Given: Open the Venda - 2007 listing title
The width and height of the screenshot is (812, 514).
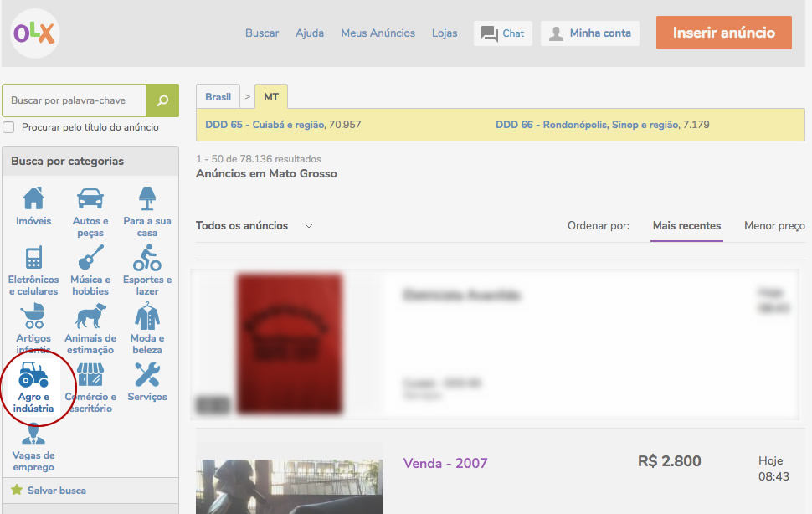Looking at the screenshot, I should click(445, 463).
